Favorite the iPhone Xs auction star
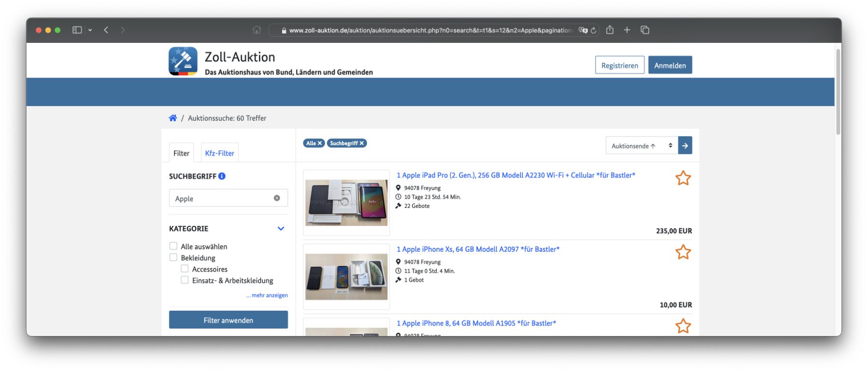This screenshot has width=868, height=371. tap(683, 252)
